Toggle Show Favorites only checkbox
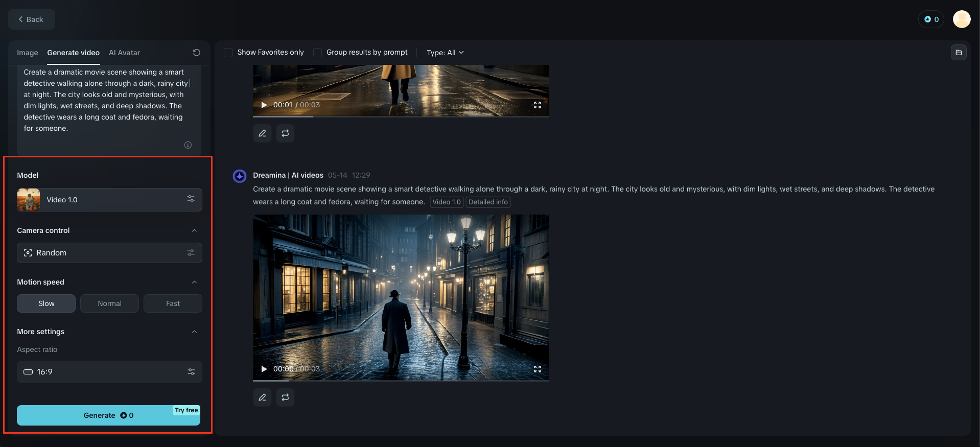The height and width of the screenshot is (447, 980). coord(228,53)
